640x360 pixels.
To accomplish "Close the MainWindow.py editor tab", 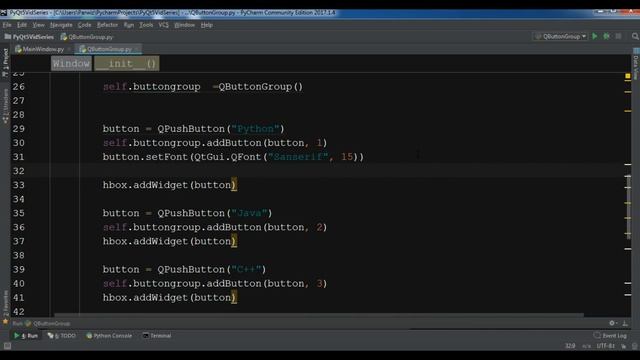I will coord(69,49).
